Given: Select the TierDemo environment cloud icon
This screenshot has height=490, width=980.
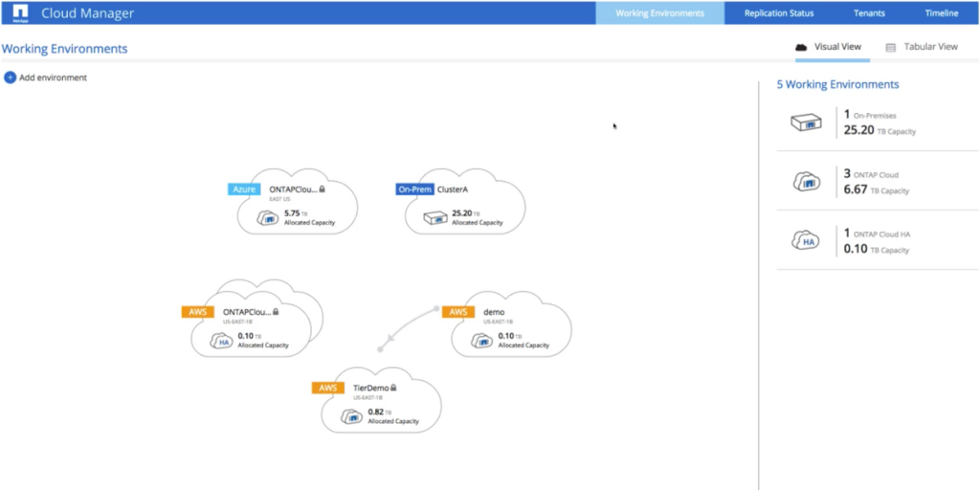Looking at the screenshot, I should (x=351, y=416).
